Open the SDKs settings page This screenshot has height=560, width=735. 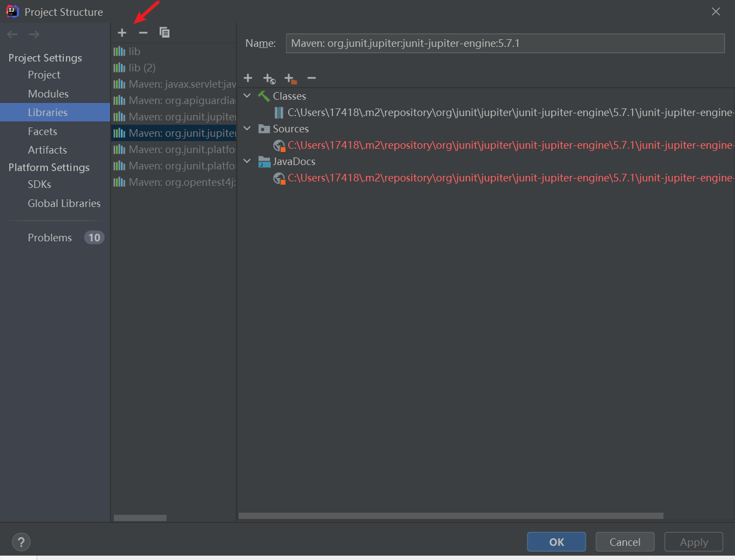(x=40, y=184)
